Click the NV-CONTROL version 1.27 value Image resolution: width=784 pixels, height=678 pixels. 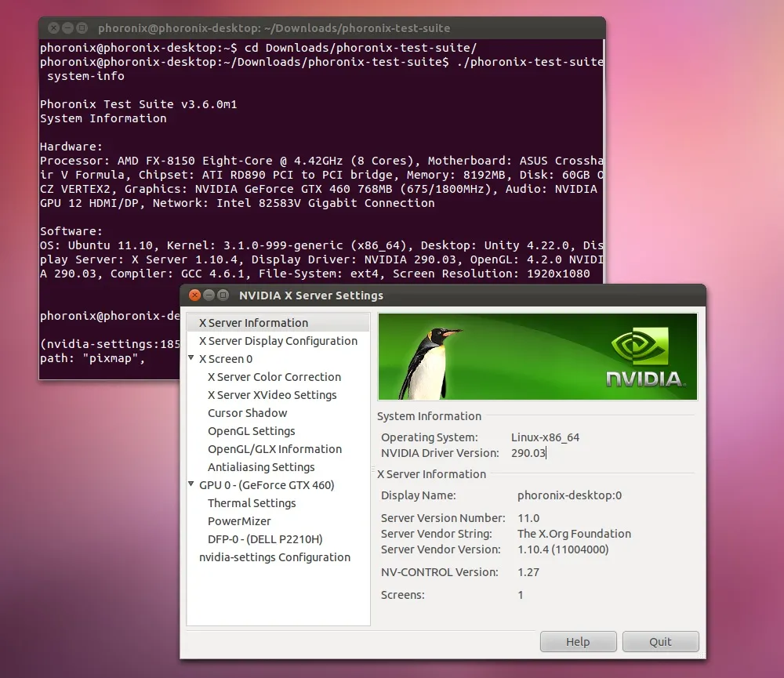pyautogui.click(x=528, y=572)
